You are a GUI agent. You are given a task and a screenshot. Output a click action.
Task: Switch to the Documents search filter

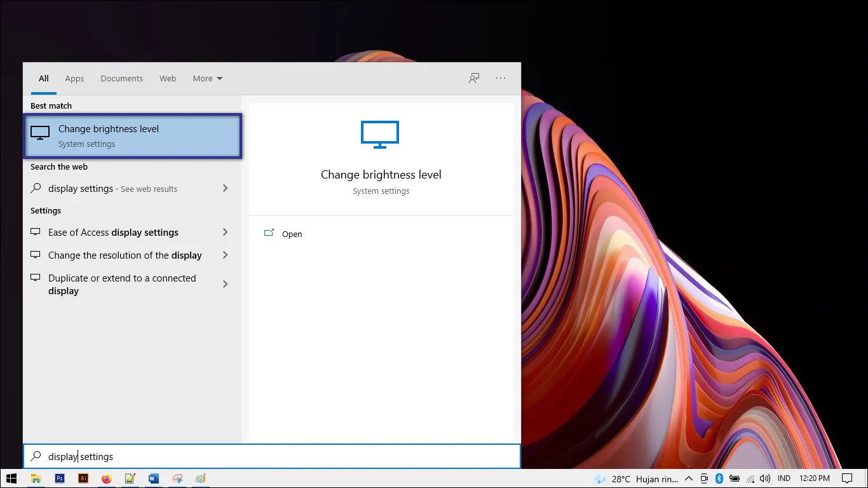121,78
